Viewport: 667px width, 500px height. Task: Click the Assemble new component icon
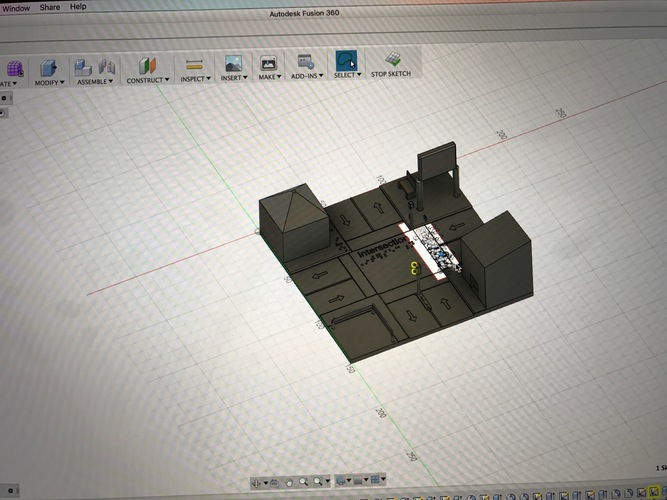(83, 68)
